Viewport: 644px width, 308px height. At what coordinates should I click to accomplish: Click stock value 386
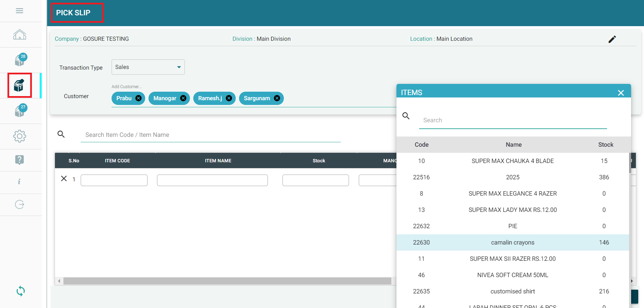point(604,177)
